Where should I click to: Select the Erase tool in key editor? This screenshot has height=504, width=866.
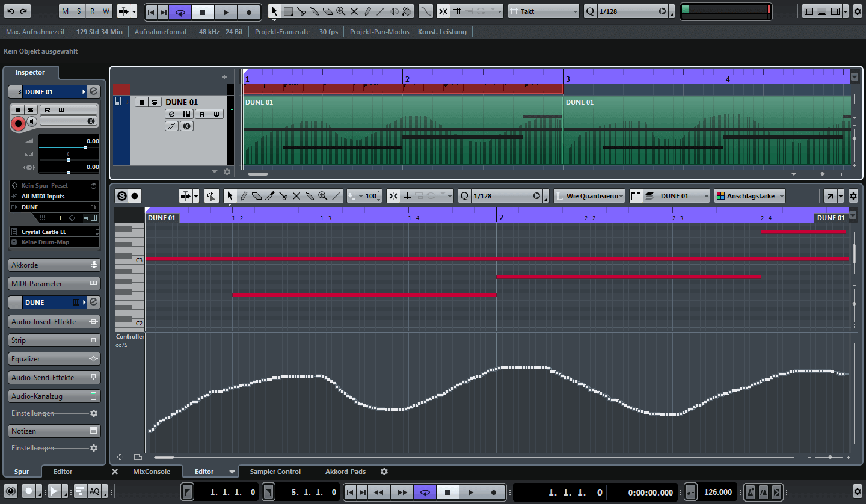click(x=257, y=196)
